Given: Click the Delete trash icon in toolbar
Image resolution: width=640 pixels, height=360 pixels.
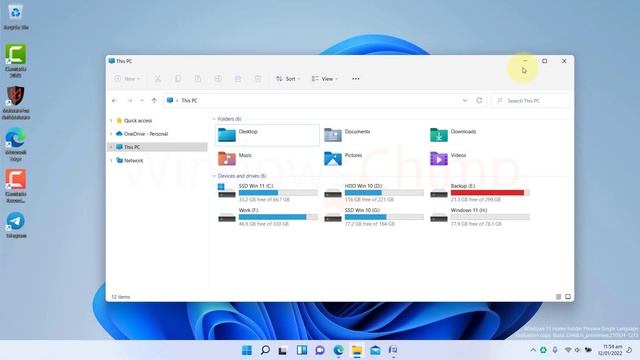Looking at the screenshot, I should coord(258,79).
